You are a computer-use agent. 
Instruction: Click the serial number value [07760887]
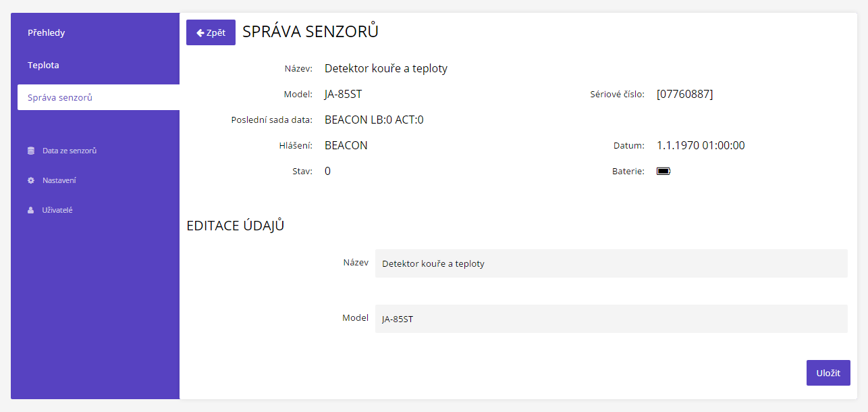pos(684,94)
